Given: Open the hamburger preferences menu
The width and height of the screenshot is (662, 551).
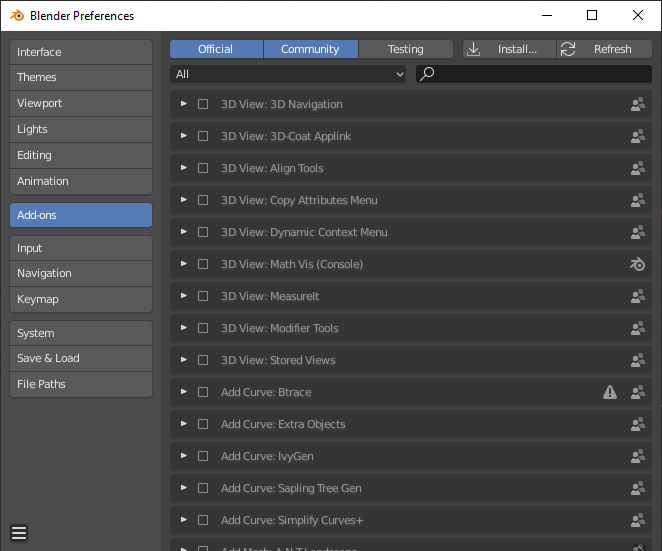Looking at the screenshot, I should tap(19, 533).
